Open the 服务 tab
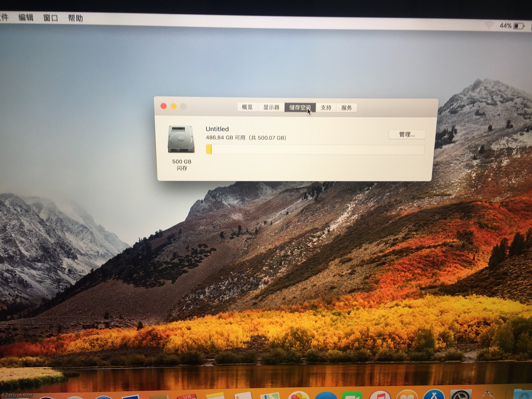The width and height of the screenshot is (532, 399). 346,108
